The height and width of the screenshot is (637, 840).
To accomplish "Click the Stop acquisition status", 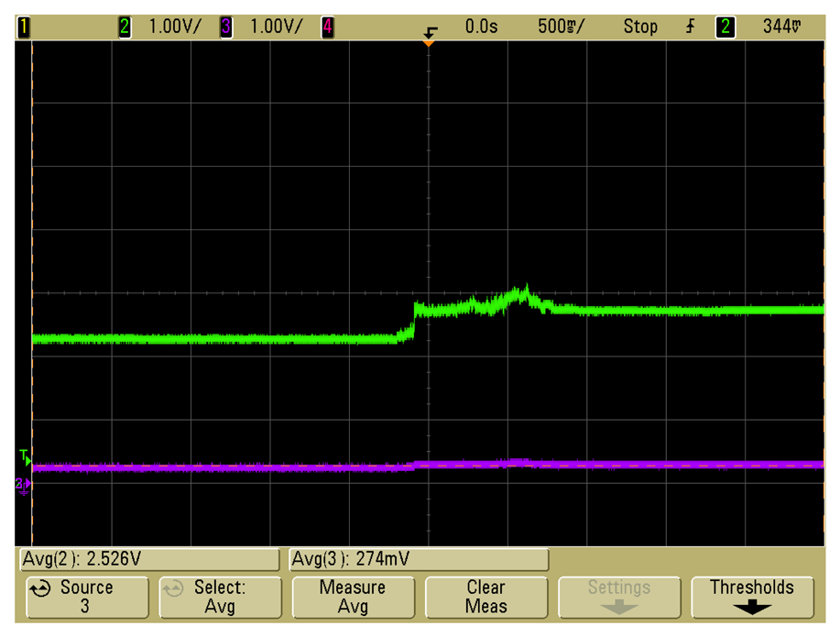I will (640, 27).
